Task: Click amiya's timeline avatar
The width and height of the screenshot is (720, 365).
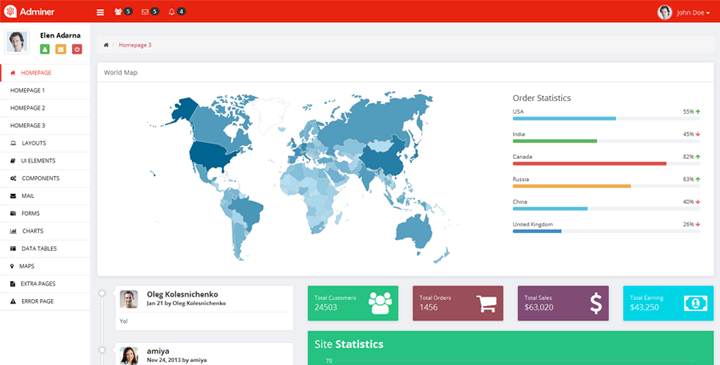Action: click(x=129, y=356)
